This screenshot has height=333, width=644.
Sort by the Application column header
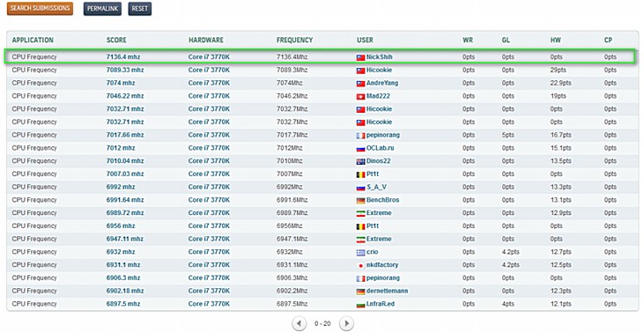(33, 41)
